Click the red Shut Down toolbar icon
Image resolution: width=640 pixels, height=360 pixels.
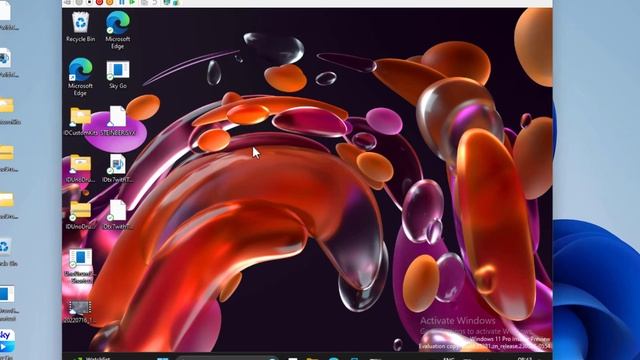coord(99,2)
